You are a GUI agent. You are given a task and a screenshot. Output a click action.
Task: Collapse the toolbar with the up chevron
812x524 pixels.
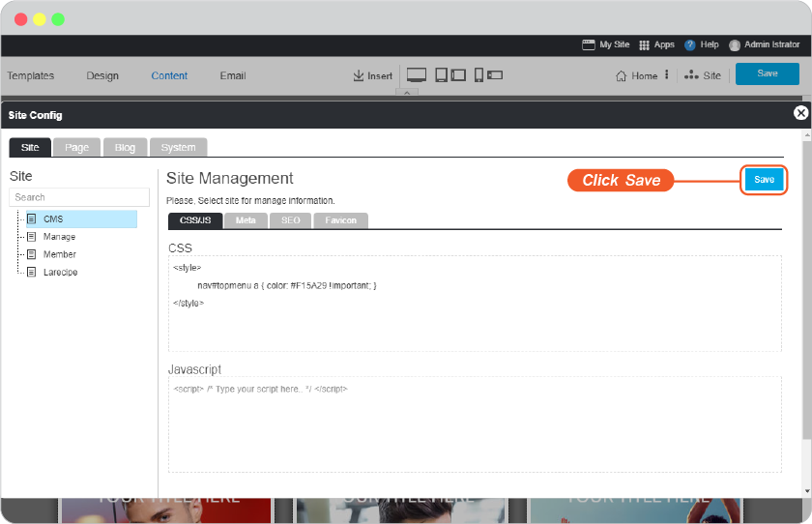point(407,92)
